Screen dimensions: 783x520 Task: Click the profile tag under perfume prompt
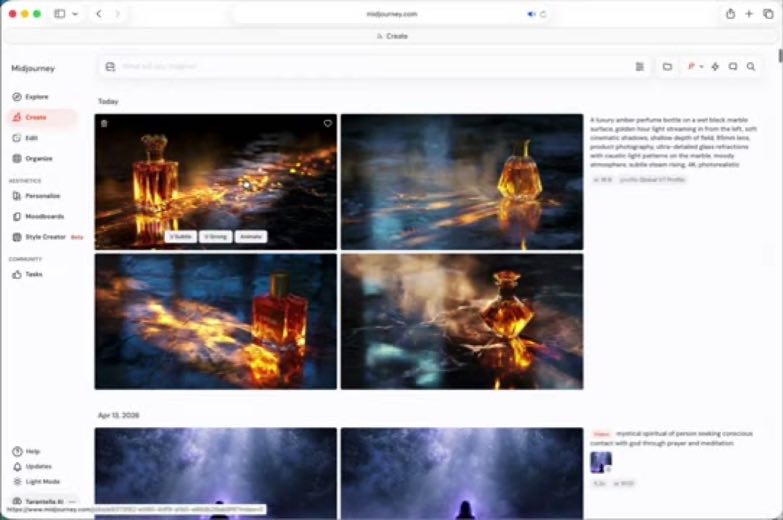pos(652,180)
